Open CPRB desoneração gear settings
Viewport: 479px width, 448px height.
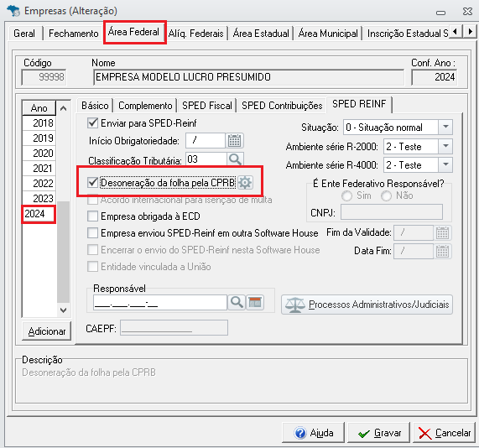point(245,182)
